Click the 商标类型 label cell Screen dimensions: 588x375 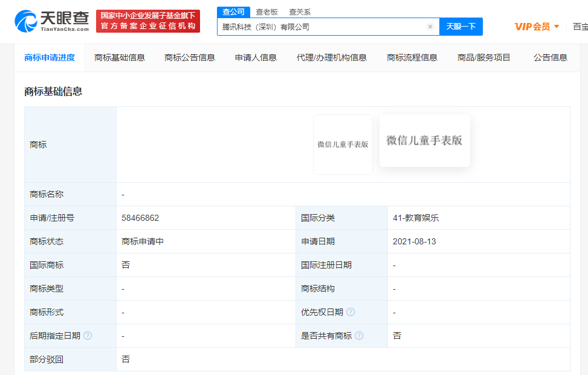tap(71, 289)
